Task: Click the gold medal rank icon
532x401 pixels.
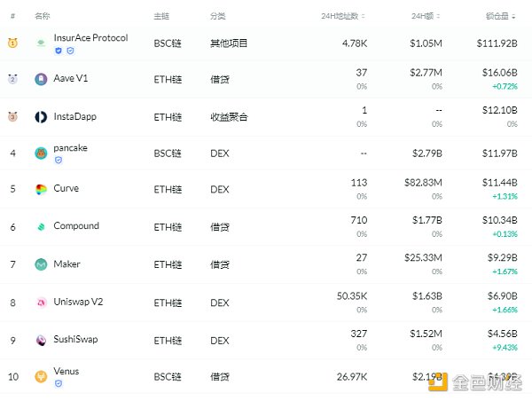Action: point(12,43)
